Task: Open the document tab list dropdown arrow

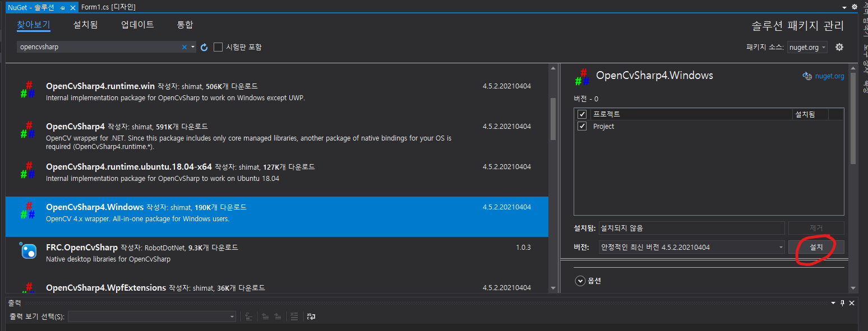Action: 844,7
